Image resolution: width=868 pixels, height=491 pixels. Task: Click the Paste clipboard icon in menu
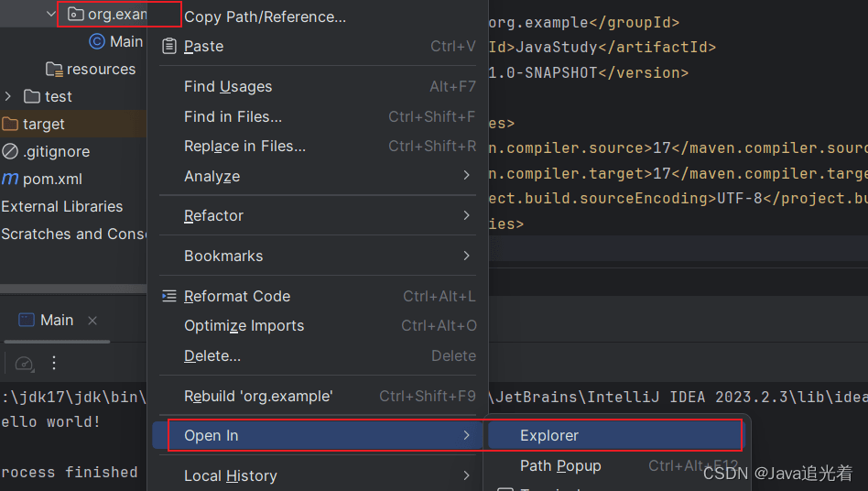tap(168, 46)
